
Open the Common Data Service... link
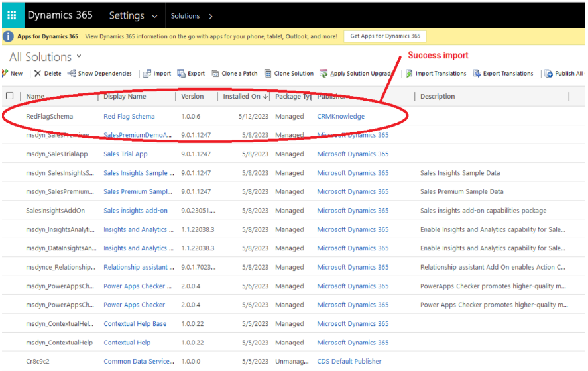pyautogui.click(x=139, y=361)
